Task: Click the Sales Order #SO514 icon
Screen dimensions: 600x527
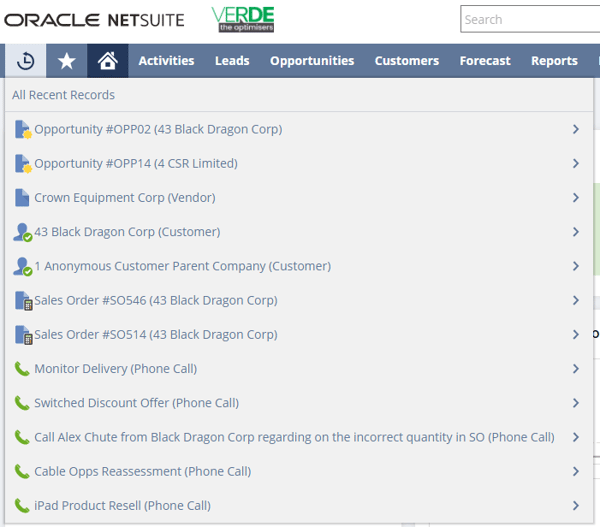Action: pos(23,334)
